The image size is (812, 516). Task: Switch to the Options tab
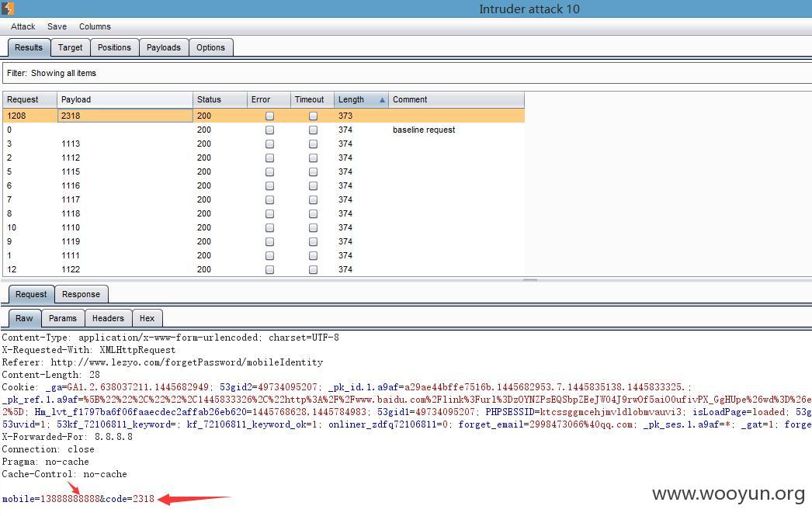211,47
